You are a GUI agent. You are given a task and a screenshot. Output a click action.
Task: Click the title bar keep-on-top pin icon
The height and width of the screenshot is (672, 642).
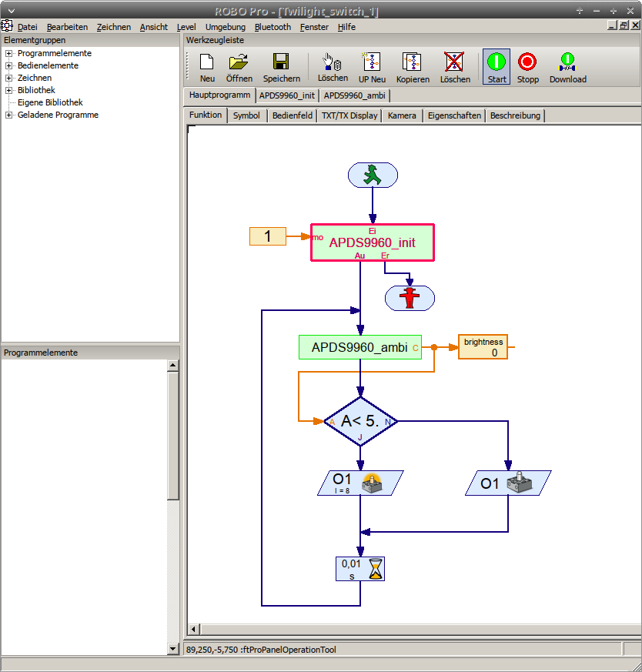[580, 11]
